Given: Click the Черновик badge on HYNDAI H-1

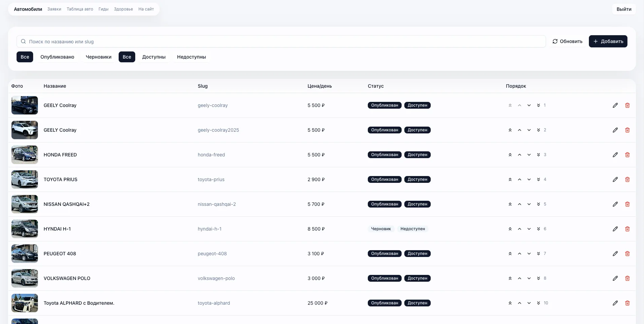Looking at the screenshot, I should 381,229.
